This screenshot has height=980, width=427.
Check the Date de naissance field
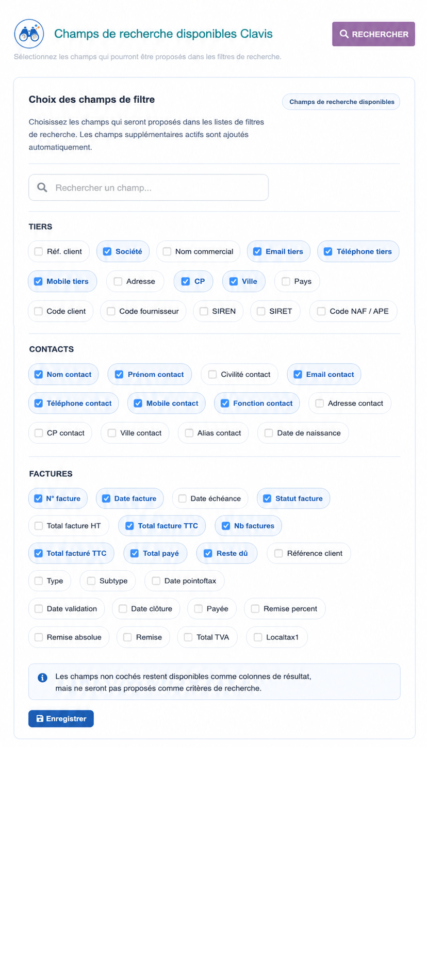[x=269, y=433]
